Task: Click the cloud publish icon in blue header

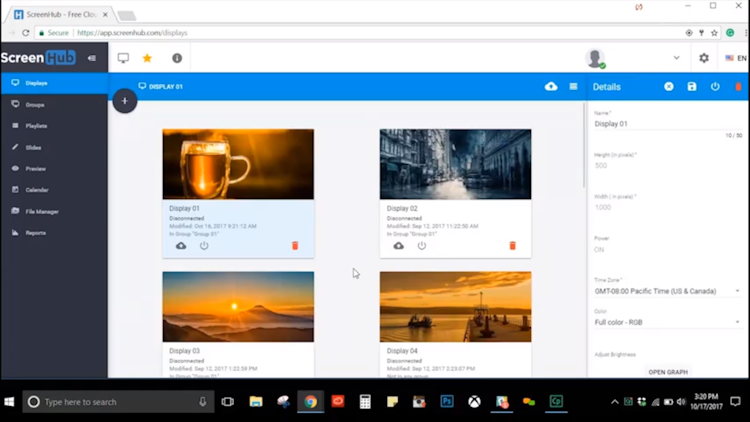Action: point(551,87)
